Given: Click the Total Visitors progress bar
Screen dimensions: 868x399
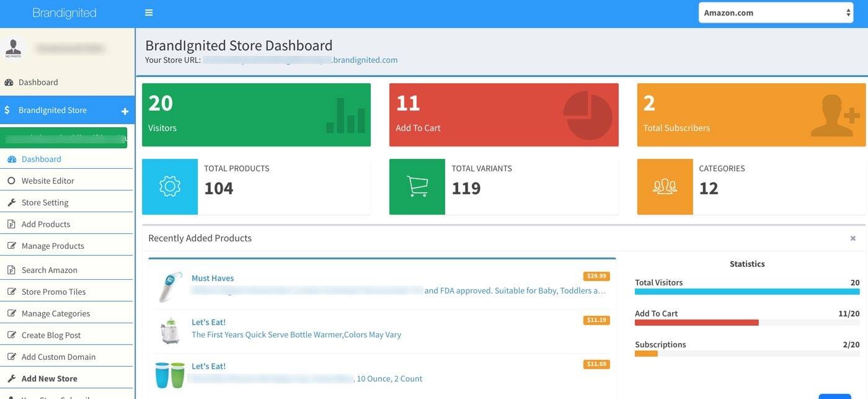Looking at the screenshot, I should click(747, 292).
